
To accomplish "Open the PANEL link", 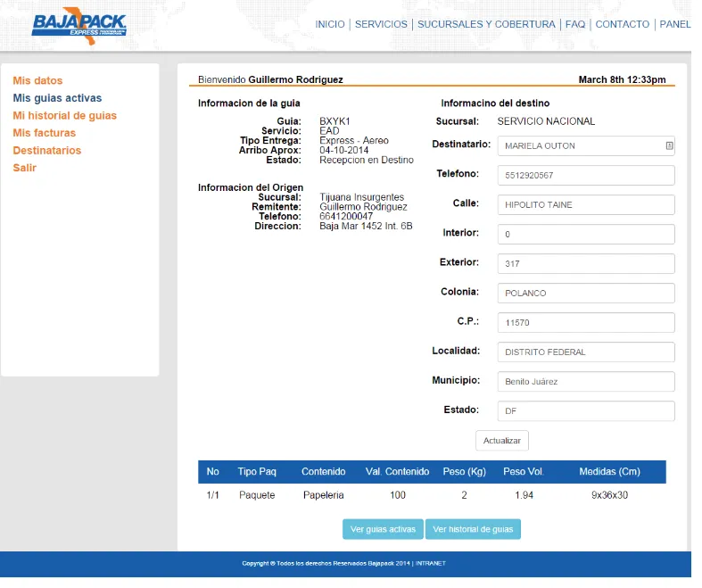I will (x=675, y=24).
